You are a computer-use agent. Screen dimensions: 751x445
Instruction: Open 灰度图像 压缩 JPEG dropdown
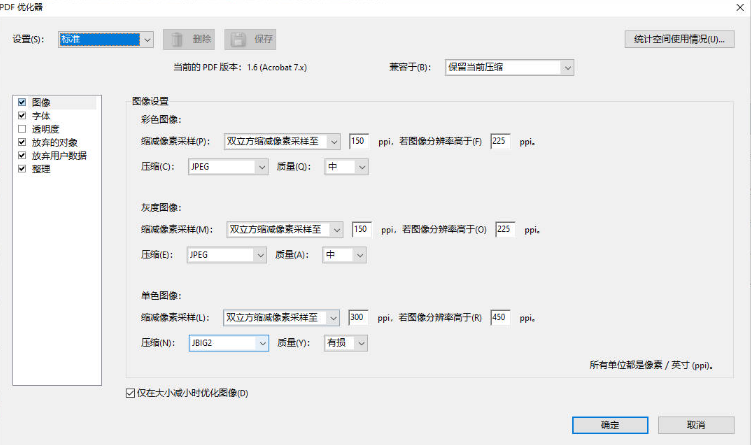pos(227,255)
